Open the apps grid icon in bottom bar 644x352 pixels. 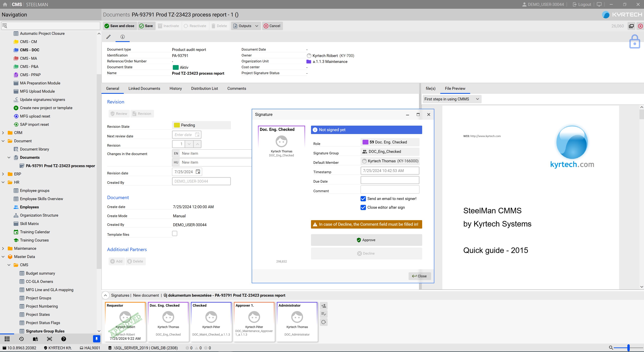pyautogui.click(x=7, y=339)
